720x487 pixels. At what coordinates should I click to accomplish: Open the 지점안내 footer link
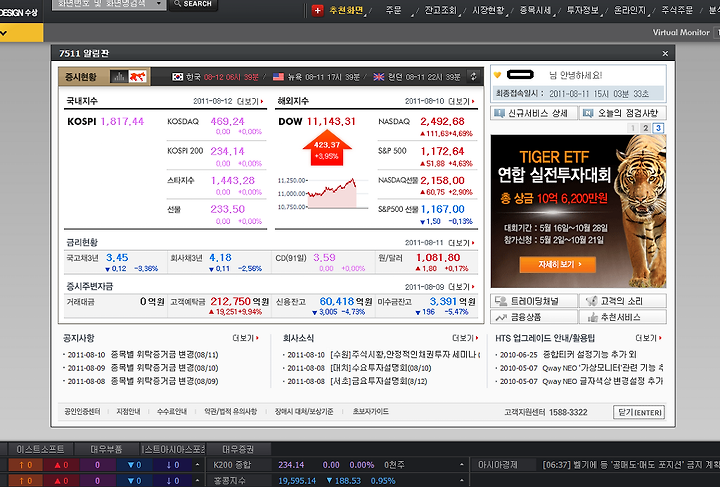click(x=128, y=412)
